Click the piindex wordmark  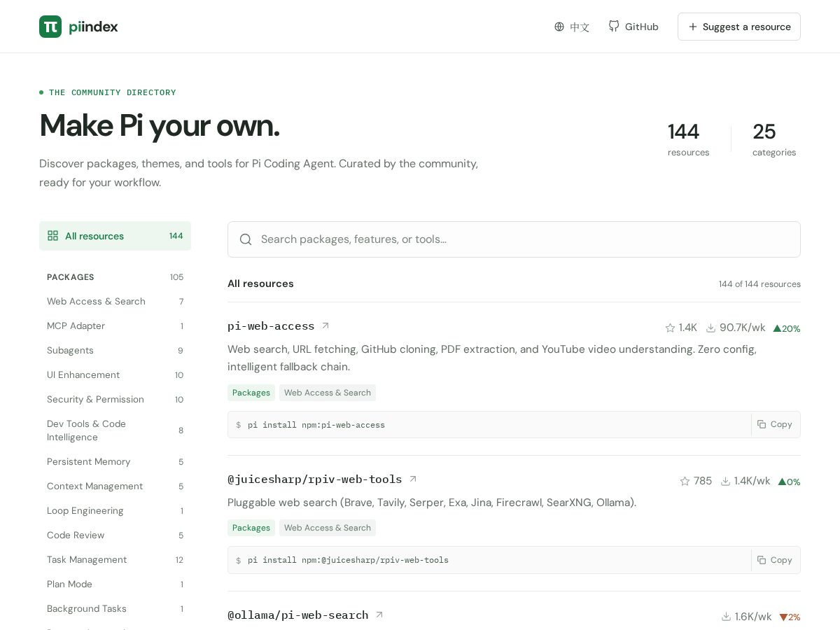[93, 27]
